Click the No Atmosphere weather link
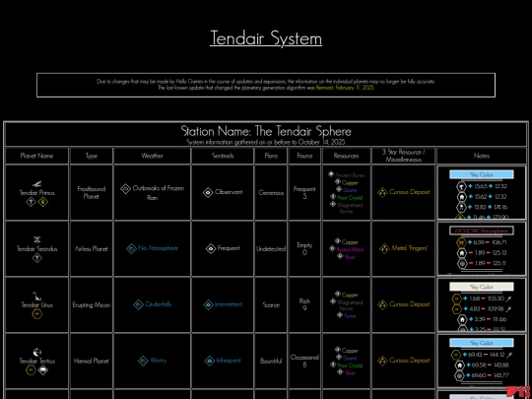The width and height of the screenshot is (532, 399). click(x=158, y=248)
